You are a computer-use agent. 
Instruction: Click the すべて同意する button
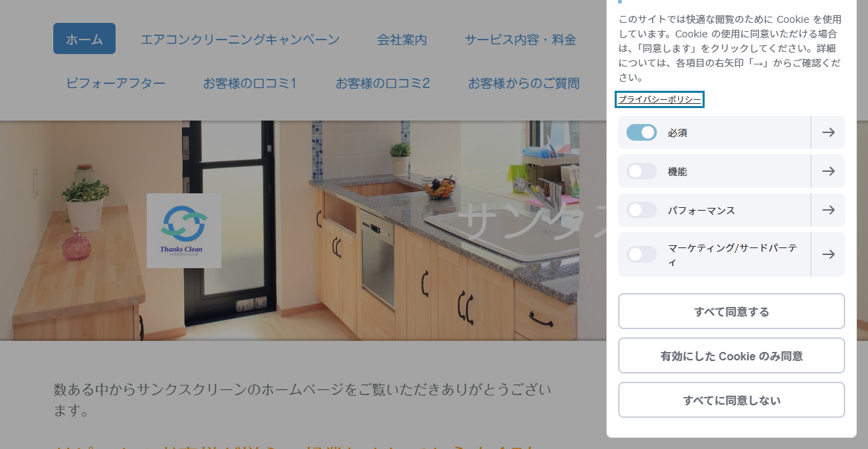pyautogui.click(x=731, y=311)
